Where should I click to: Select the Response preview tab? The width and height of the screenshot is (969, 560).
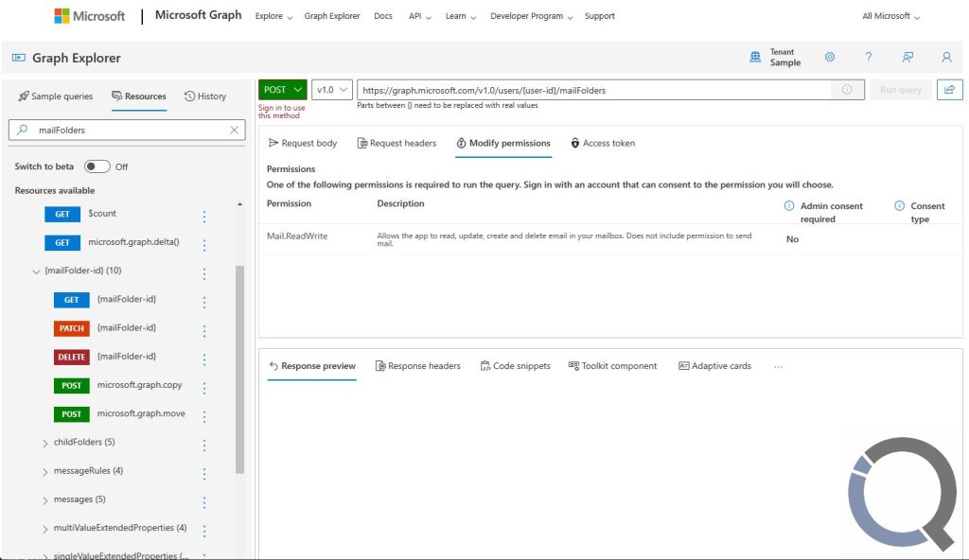312,366
